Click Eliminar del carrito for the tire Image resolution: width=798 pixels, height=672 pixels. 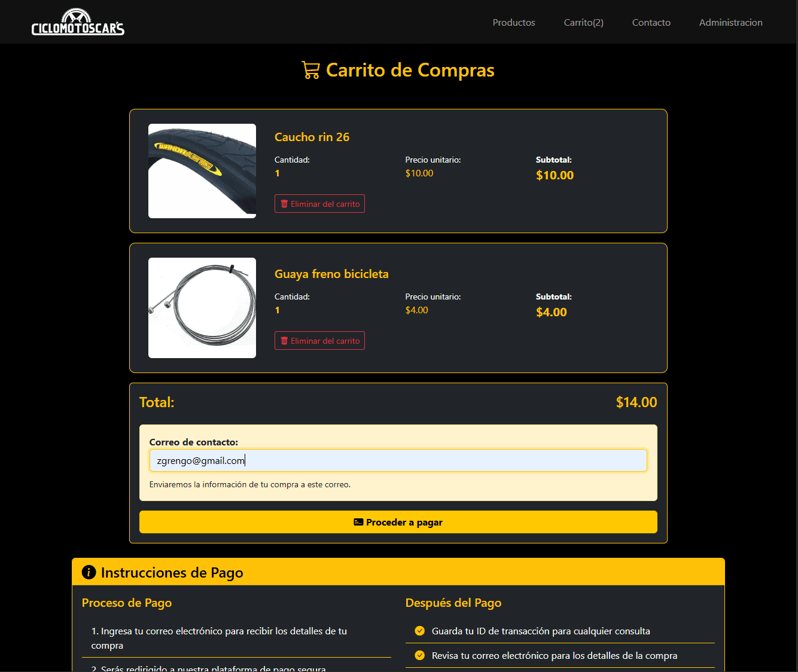pyautogui.click(x=319, y=203)
